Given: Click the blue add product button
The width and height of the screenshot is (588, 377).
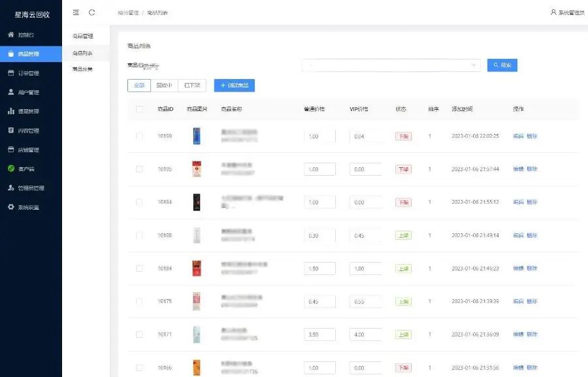Looking at the screenshot, I should pyautogui.click(x=235, y=86).
